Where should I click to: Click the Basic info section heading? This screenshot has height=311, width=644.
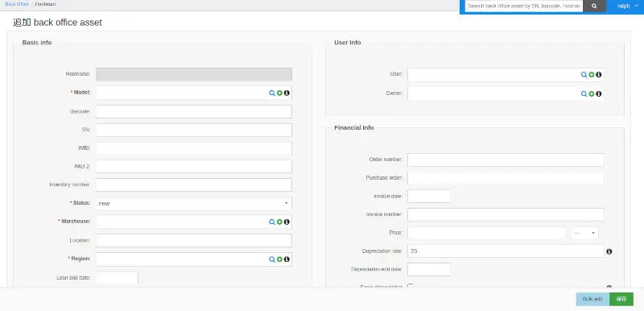coord(37,43)
